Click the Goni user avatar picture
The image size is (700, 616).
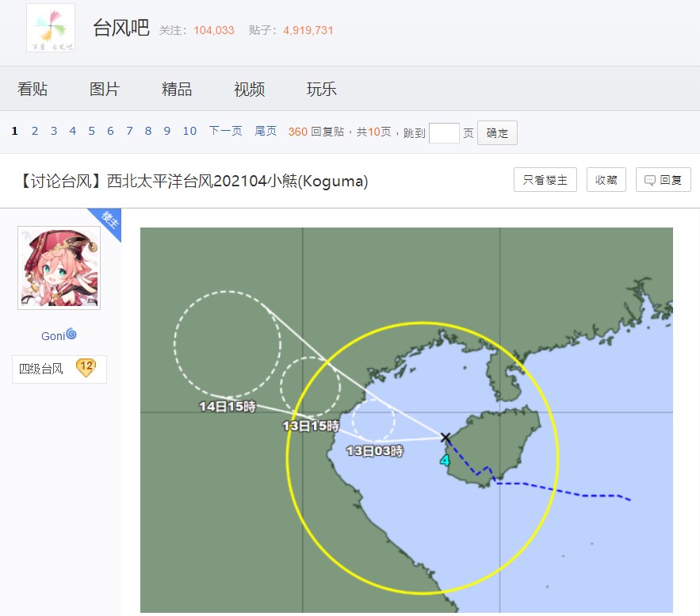coord(59,268)
